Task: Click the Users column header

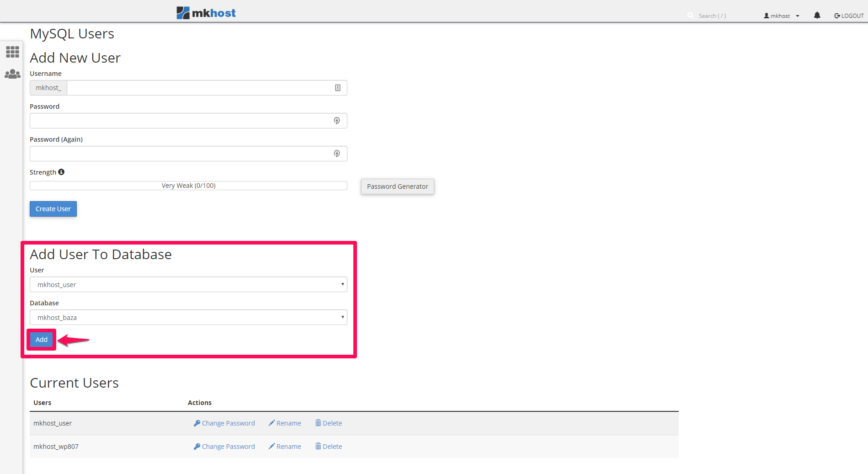Action: tap(42, 403)
